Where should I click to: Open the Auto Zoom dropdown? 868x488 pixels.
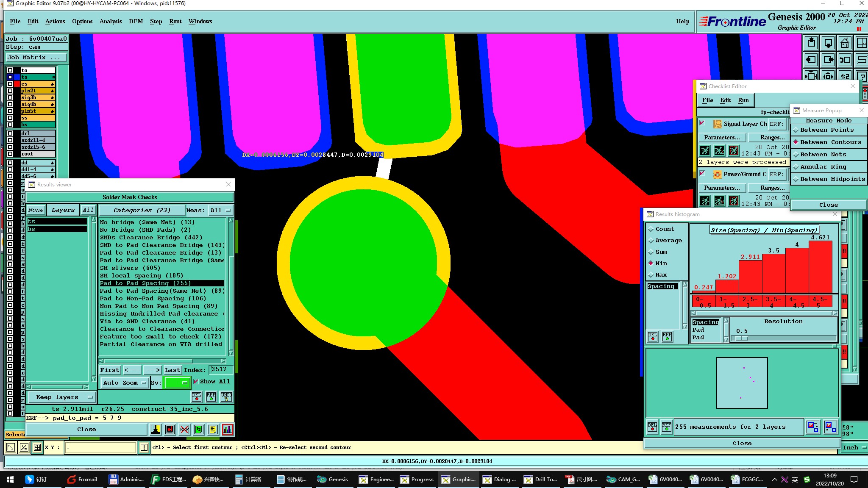point(124,383)
